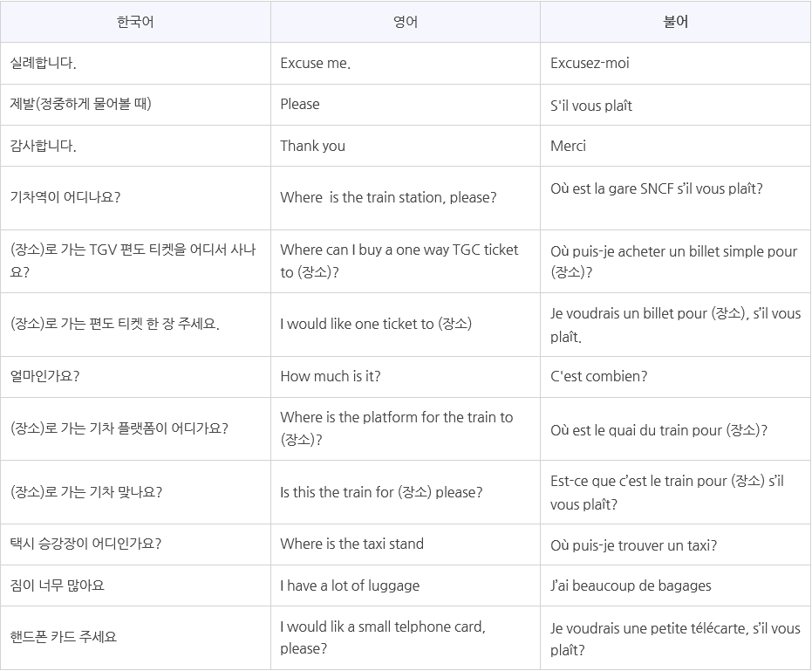Select 'I would like one ticket to' cell
812x671 pixels.
tap(406, 325)
